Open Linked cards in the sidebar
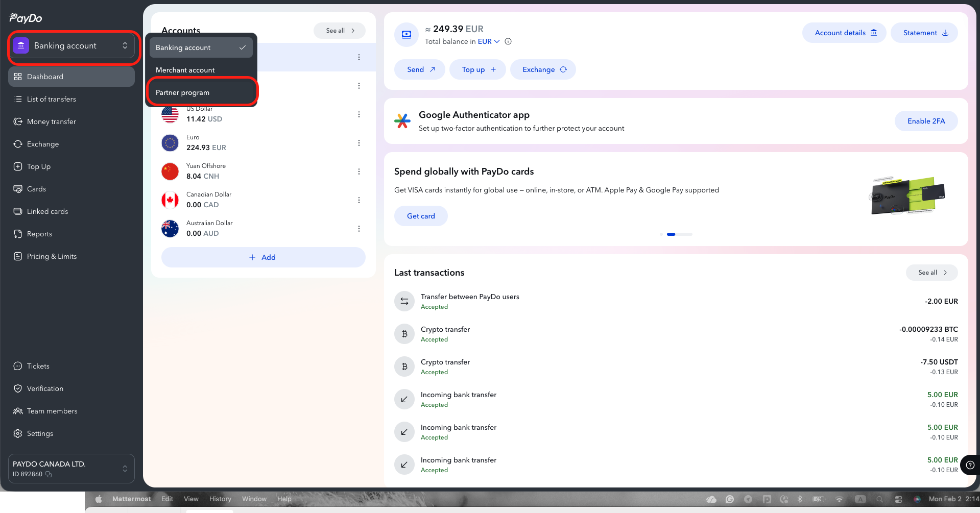980x513 pixels. 71,211
